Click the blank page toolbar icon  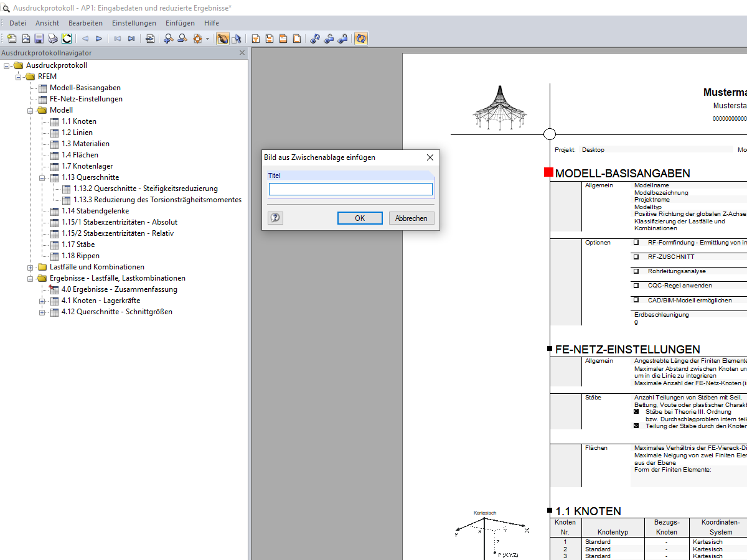click(x=297, y=39)
